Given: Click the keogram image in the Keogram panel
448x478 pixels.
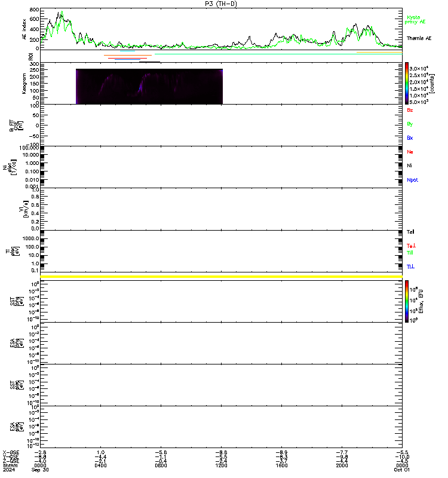Looking at the screenshot, I should (149, 87).
